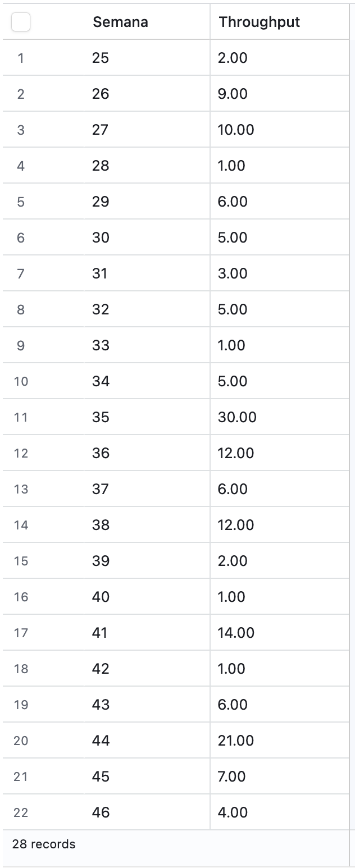Click row number 1
This screenshot has height=868, width=355.
point(21,58)
